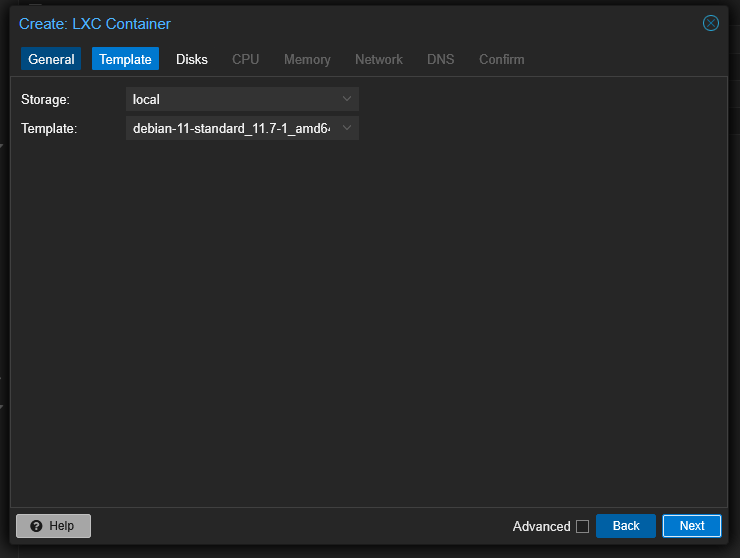Expand the Storage dropdown arrow
The height and width of the screenshot is (558, 740).
(x=347, y=99)
